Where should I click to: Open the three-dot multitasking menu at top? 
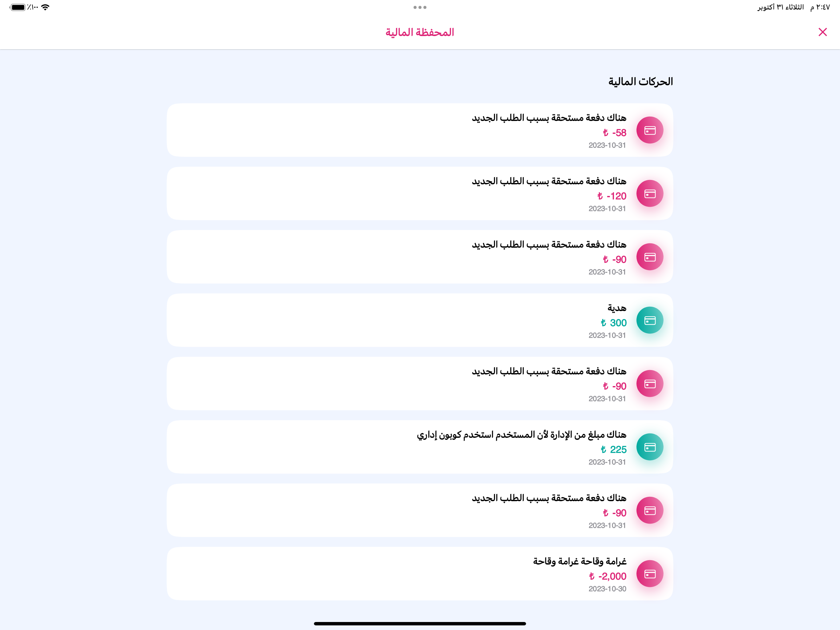[420, 7]
